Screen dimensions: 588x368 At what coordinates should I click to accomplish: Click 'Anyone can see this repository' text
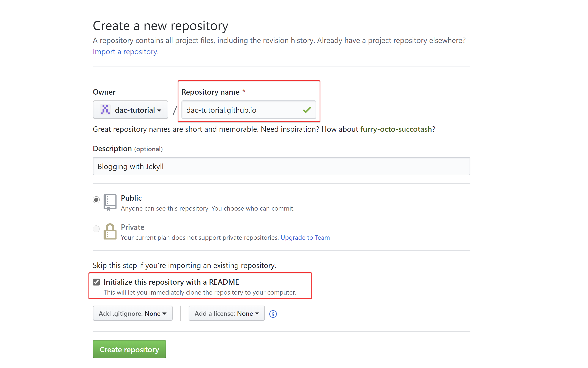[x=208, y=209]
